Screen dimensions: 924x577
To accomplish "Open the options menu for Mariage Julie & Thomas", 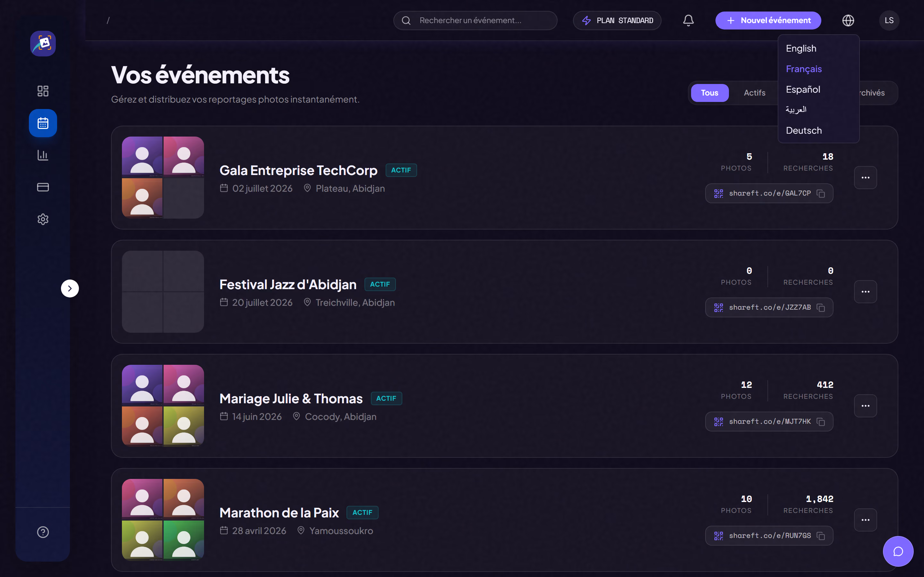I will (865, 406).
